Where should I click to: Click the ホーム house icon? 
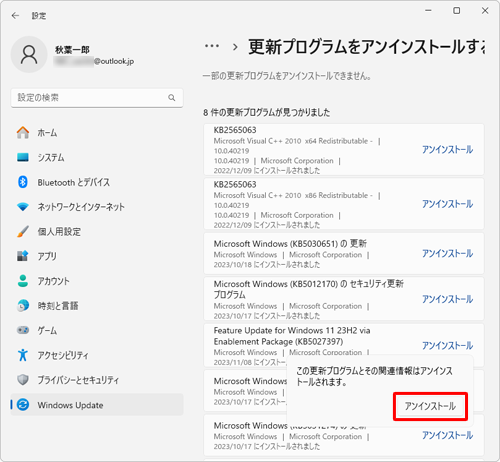coord(23,133)
